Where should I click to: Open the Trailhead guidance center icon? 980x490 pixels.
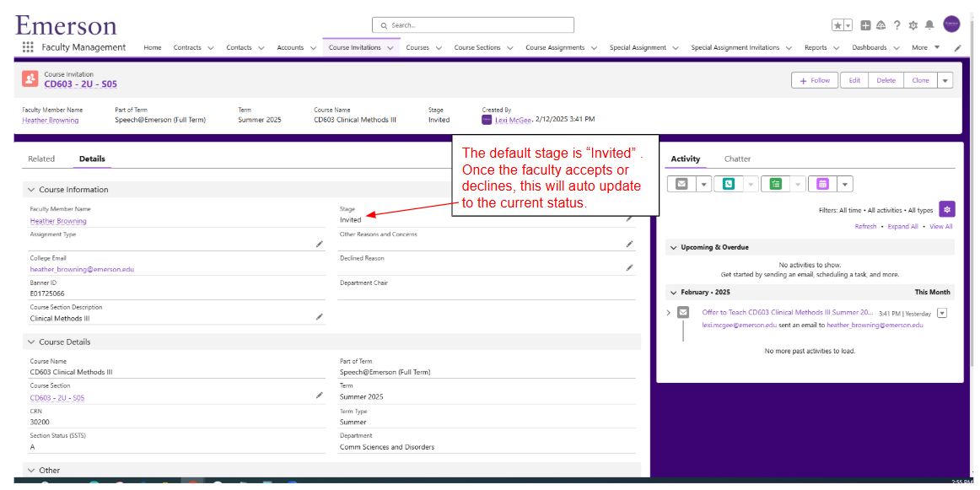(x=881, y=25)
